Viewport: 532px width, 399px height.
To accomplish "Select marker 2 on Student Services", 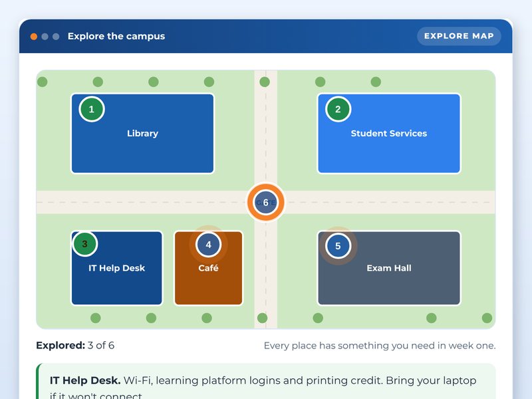I will 338,109.
